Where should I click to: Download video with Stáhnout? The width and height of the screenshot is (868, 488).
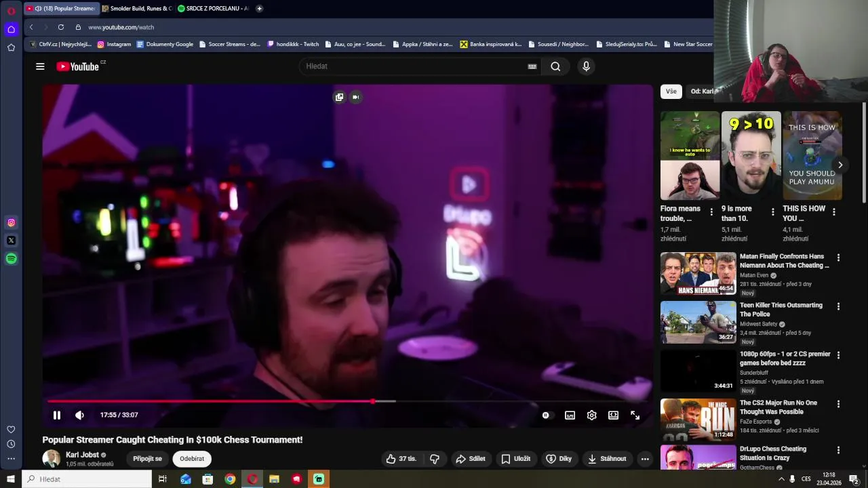pos(607,459)
